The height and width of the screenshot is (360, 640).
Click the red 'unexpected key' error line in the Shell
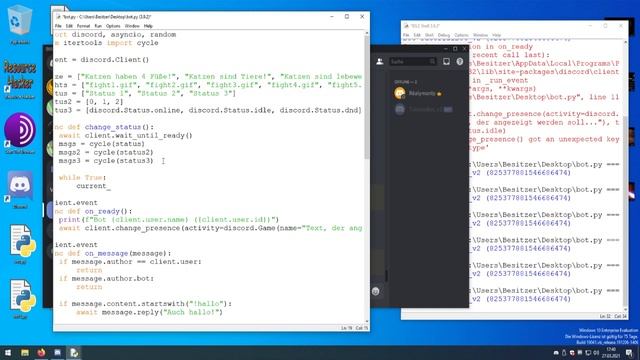[544, 139]
